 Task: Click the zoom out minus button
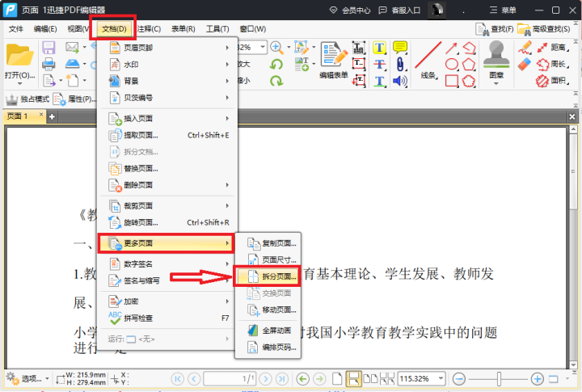click(x=459, y=379)
